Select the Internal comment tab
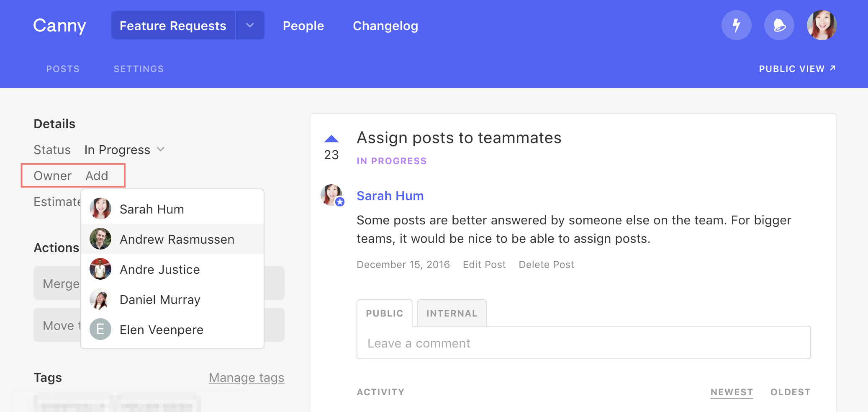The image size is (868, 412). point(452,313)
